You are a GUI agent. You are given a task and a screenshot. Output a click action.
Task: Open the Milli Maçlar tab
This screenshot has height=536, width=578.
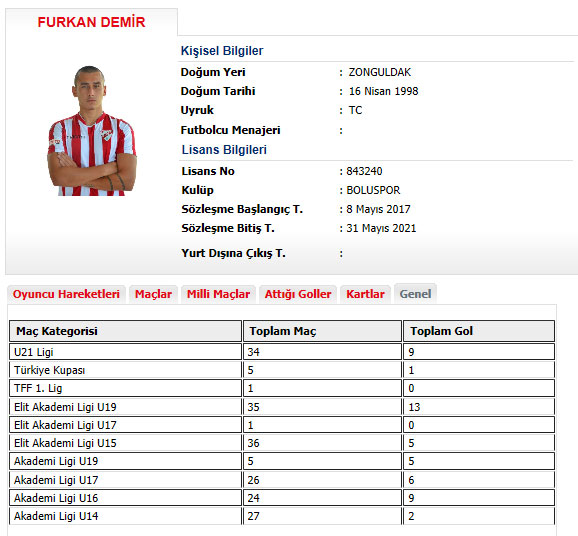[x=218, y=294]
